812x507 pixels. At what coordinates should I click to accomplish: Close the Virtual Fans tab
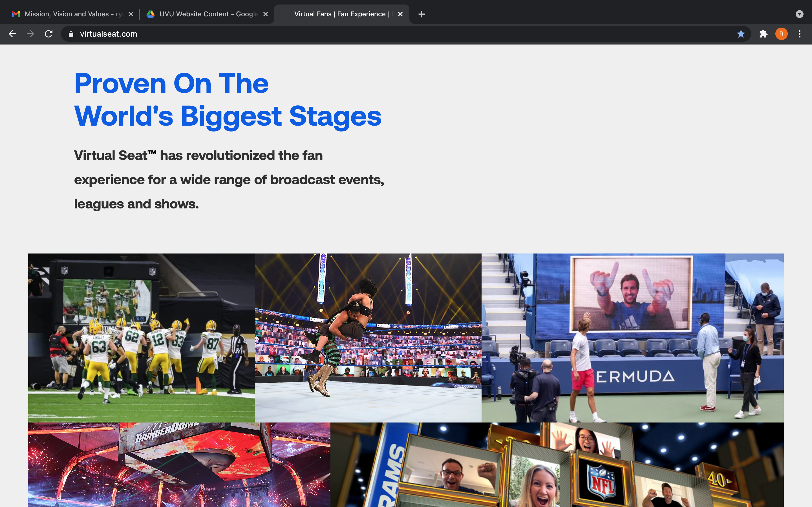[400, 14]
